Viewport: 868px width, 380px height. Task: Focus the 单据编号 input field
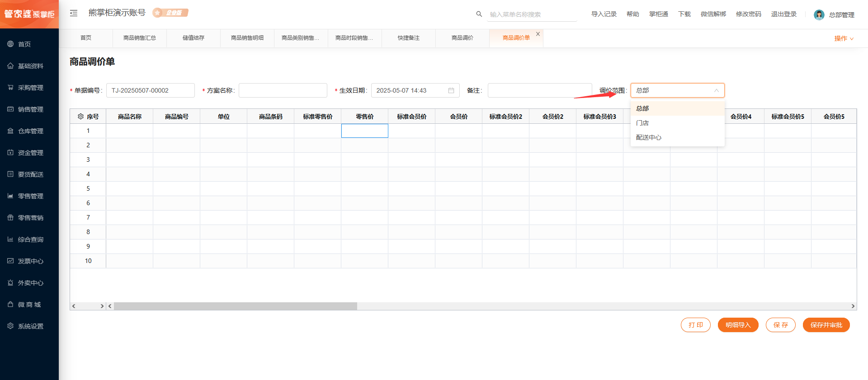[151, 90]
